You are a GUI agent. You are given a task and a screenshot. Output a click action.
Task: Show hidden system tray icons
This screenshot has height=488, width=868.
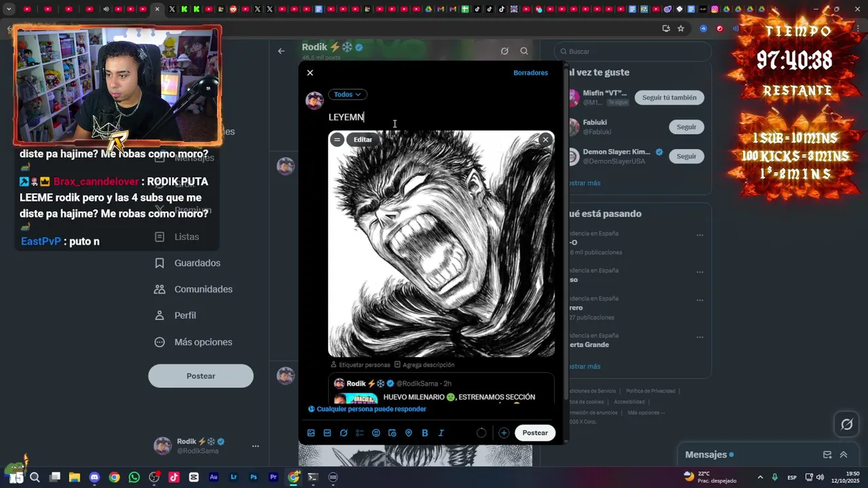pyautogui.click(x=760, y=477)
